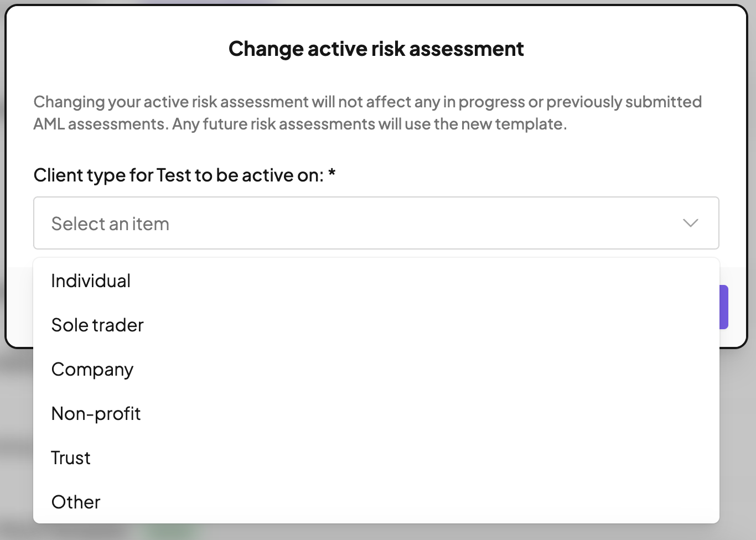Select Non-profit from the dropdown list
Screen dimensions: 756x540
pos(96,414)
